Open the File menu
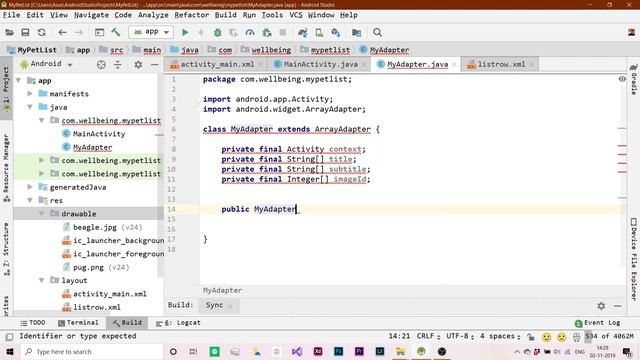 (x=11, y=15)
